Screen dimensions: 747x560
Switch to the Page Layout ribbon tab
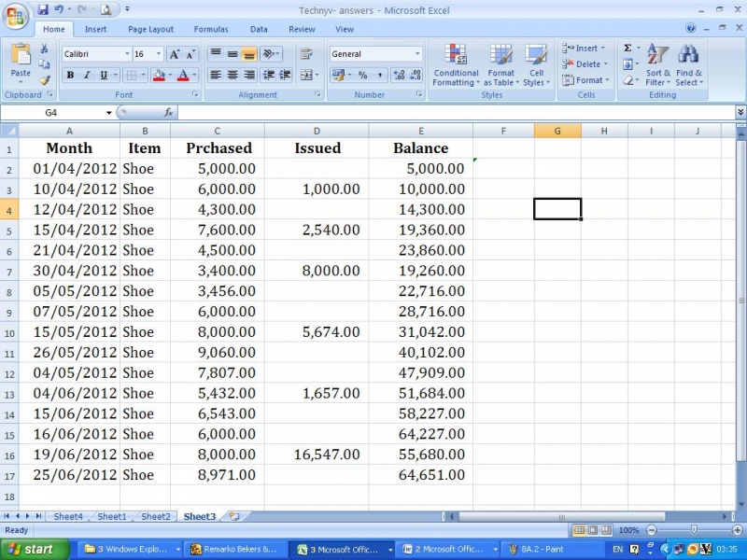[150, 29]
